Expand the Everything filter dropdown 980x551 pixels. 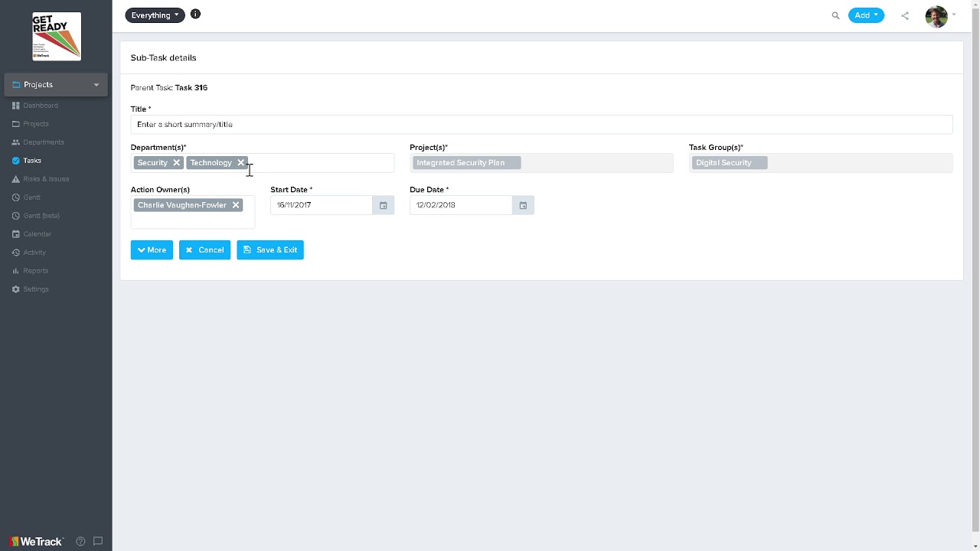click(155, 15)
